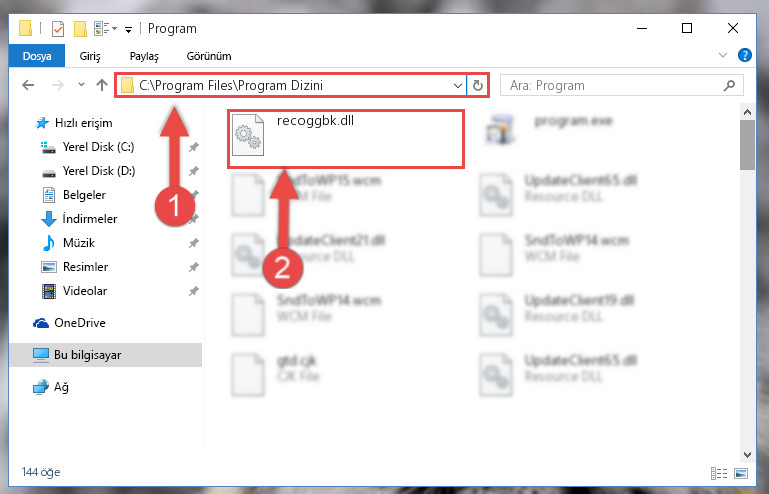Switch to the Görünüm ribbon tab
This screenshot has width=769, height=494.
coord(209,56)
